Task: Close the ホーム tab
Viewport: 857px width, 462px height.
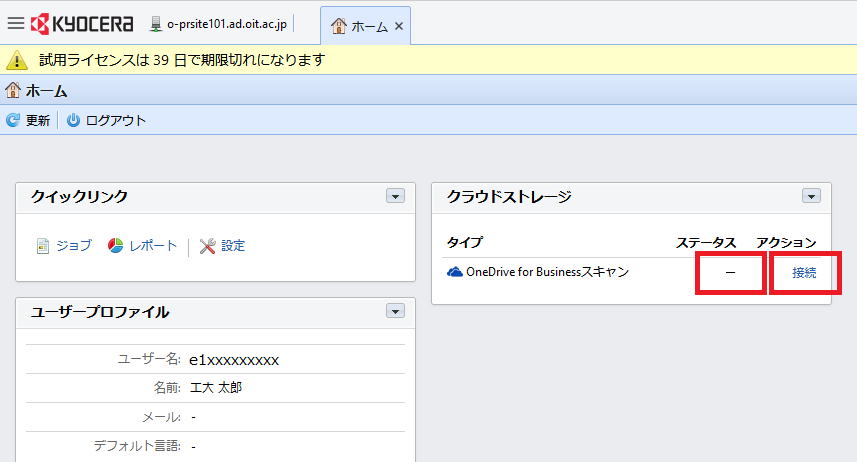Action: point(399,26)
